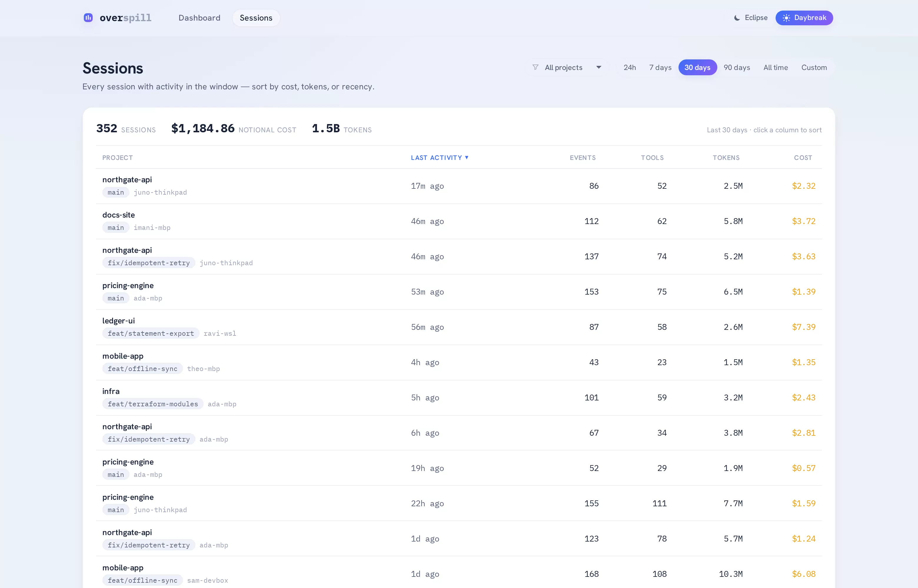
Task: Select the 30 days time range
Action: click(x=697, y=67)
